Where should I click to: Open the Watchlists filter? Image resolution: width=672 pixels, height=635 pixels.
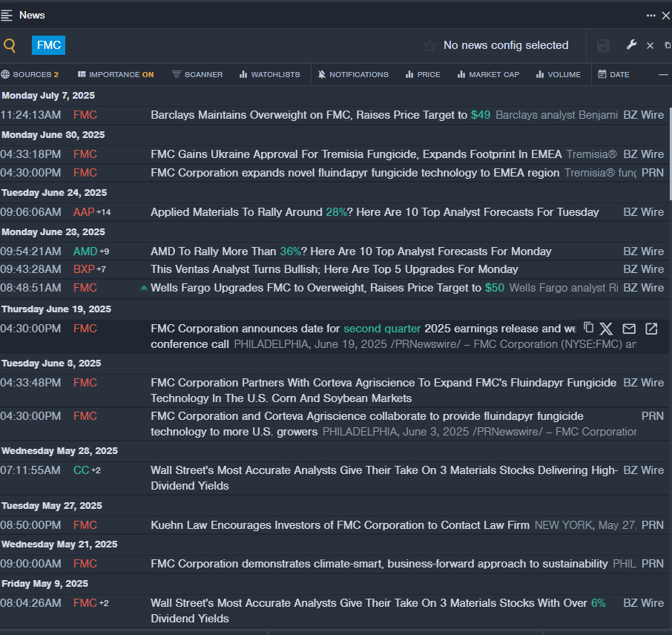pos(269,75)
